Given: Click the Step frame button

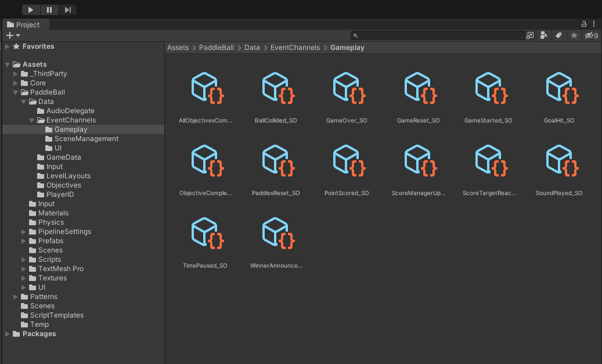Looking at the screenshot, I should point(68,10).
